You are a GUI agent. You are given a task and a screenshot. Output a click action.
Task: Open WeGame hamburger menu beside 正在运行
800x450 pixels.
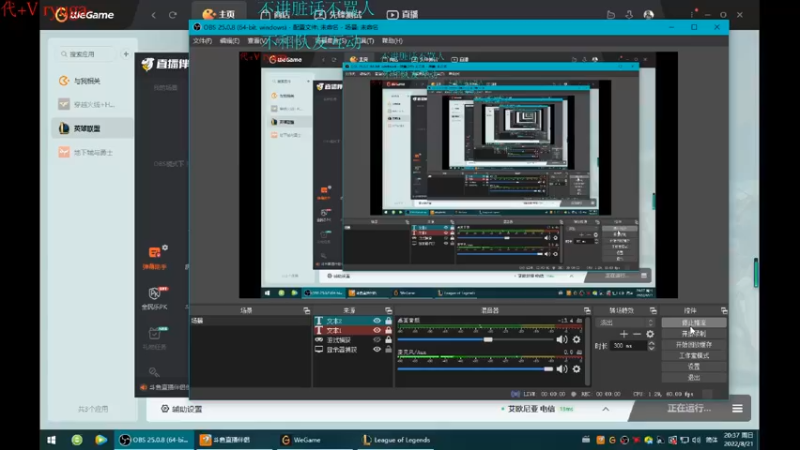pyautogui.click(x=737, y=409)
